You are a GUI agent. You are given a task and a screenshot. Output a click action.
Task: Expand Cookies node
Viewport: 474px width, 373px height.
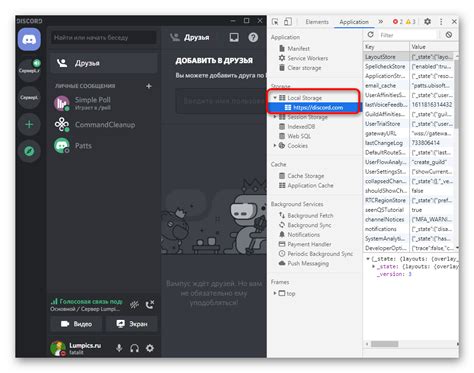[x=275, y=146]
